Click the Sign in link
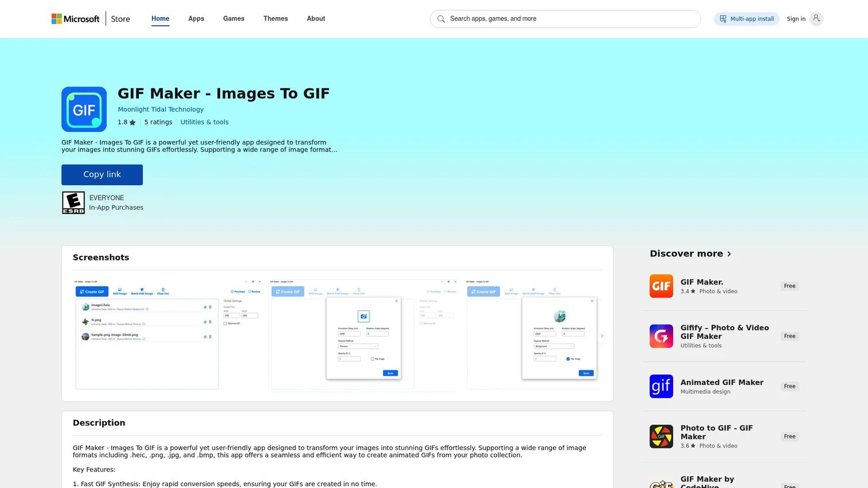The height and width of the screenshot is (488, 868). point(796,19)
